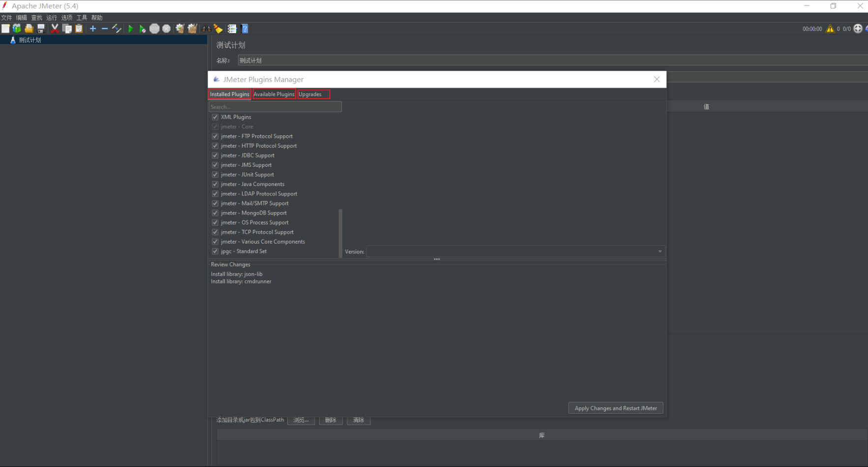Click the plugin list vertical scrollbar
Image resolution: width=868 pixels, height=467 pixels.
(340, 233)
